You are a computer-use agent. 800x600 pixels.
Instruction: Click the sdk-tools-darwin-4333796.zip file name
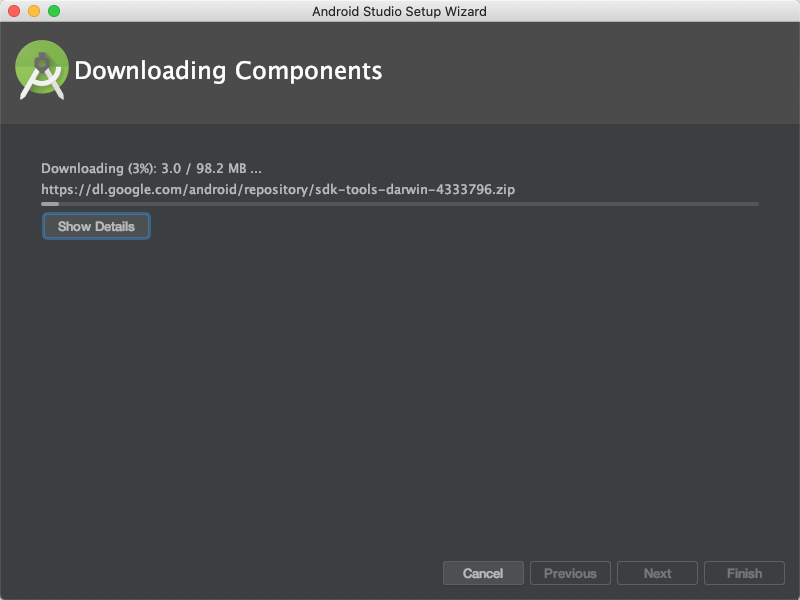(415, 189)
